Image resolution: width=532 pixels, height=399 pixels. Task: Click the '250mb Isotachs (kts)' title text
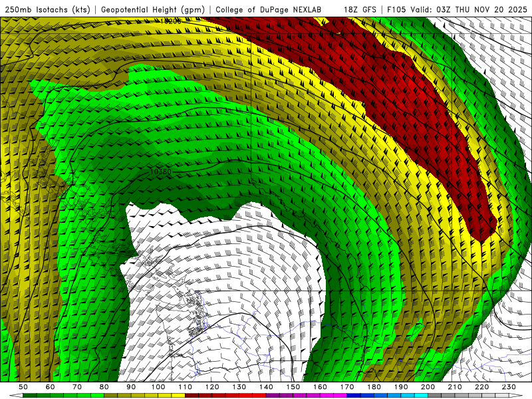pos(48,10)
